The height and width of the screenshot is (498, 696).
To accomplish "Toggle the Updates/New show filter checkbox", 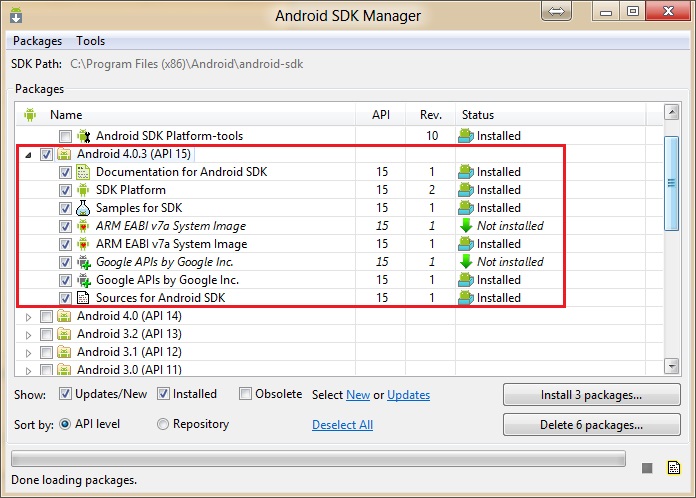I will tap(65, 394).
